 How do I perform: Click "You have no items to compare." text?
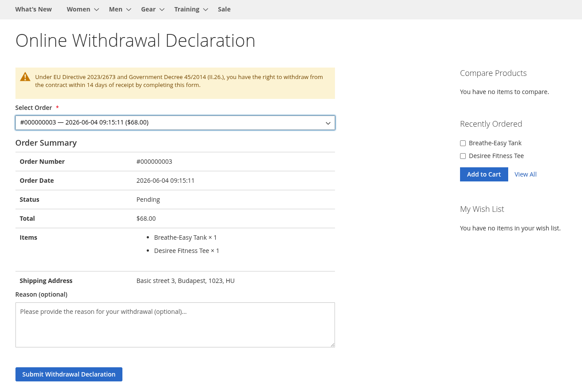[x=504, y=92]
